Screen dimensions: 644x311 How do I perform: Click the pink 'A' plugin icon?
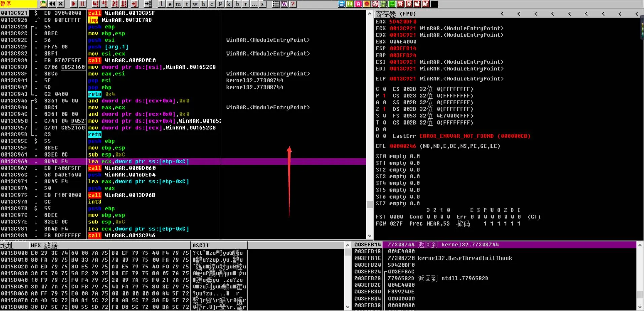click(x=359, y=4)
